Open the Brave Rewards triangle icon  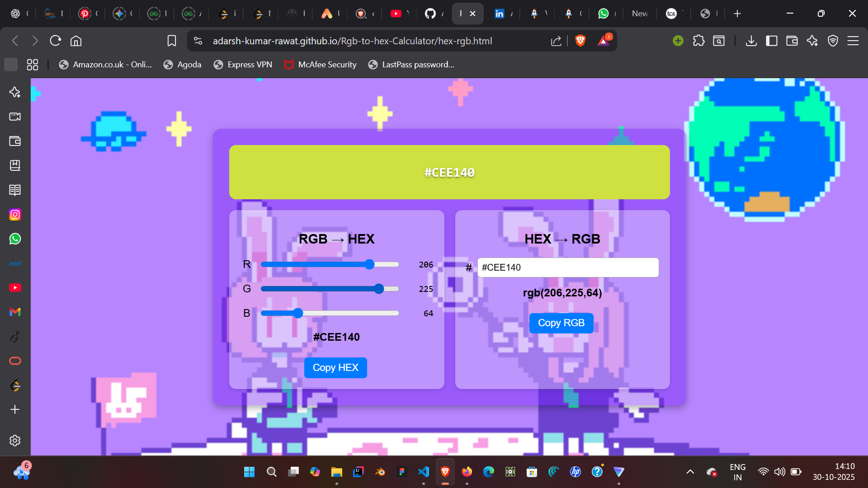604,41
